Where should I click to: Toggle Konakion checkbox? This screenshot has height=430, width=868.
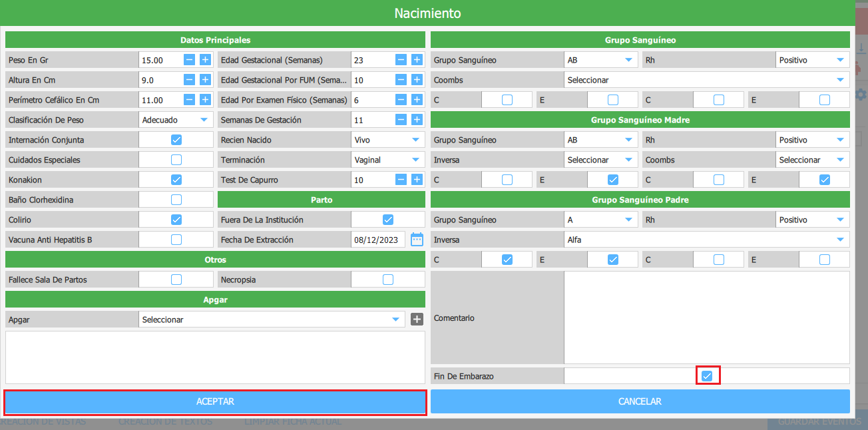[176, 180]
